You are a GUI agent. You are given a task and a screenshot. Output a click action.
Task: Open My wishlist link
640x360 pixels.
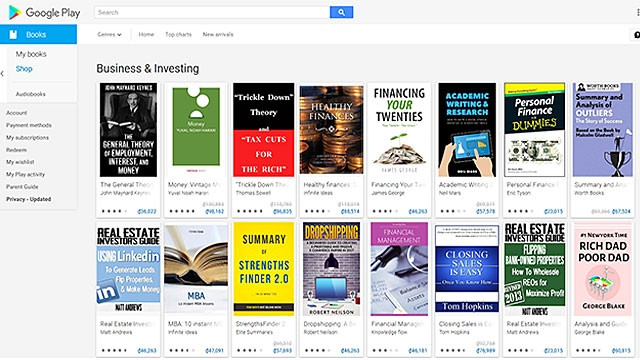click(20, 162)
